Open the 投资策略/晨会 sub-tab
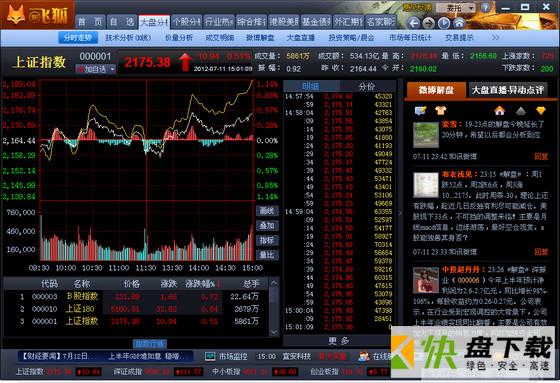The width and height of the screenshot is (560, 383). point(351,38)
